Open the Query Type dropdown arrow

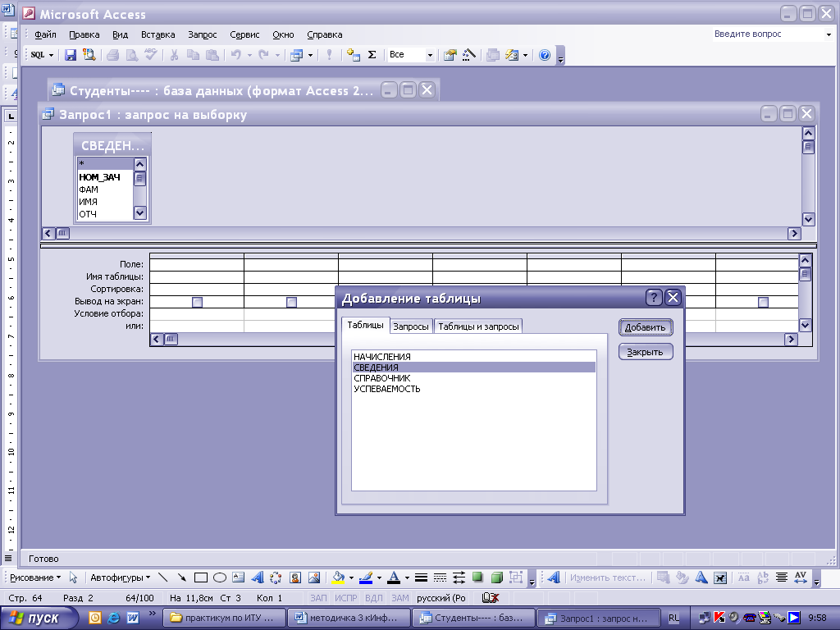[x=310, y=55]
